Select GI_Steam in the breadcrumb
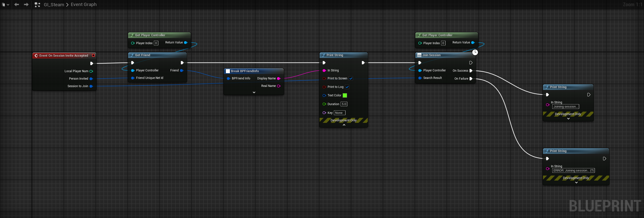644x218 pixels. click(x=54, y=4)
